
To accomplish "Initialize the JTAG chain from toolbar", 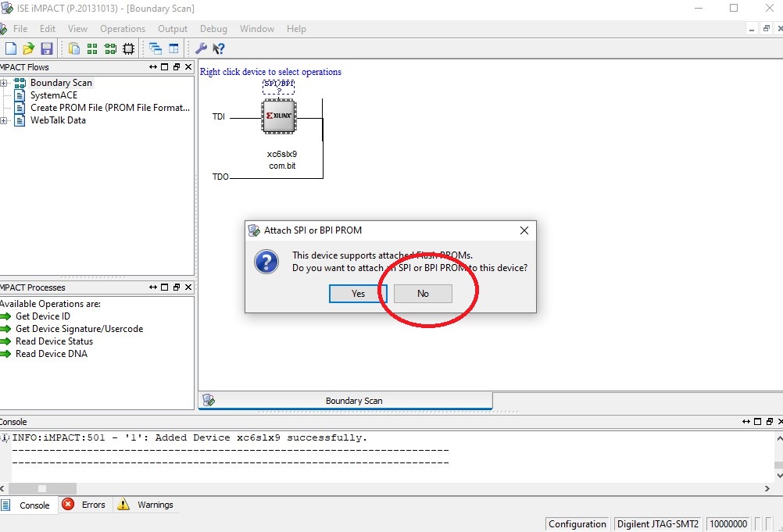I will coord(110,48).
